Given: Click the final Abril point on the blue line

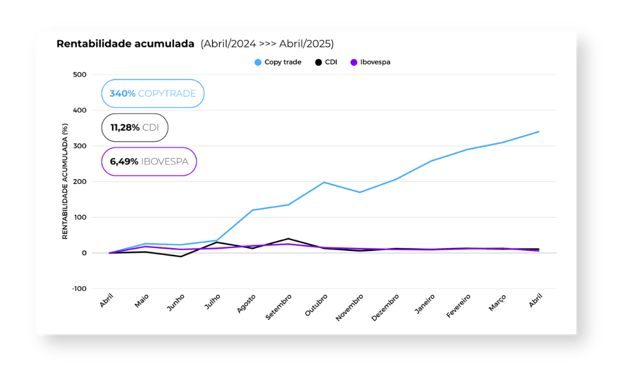Looking at the screenshot, I should click(x=539, y=131).
